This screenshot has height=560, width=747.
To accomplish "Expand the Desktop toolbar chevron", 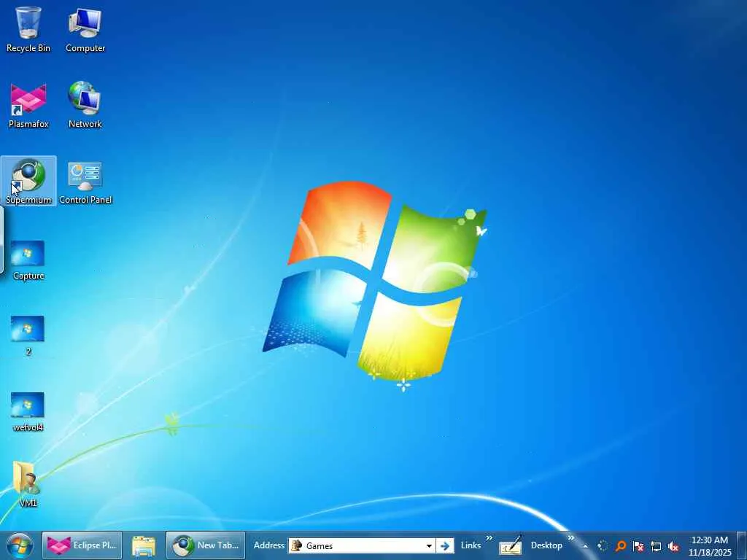I will coord(570,539).
